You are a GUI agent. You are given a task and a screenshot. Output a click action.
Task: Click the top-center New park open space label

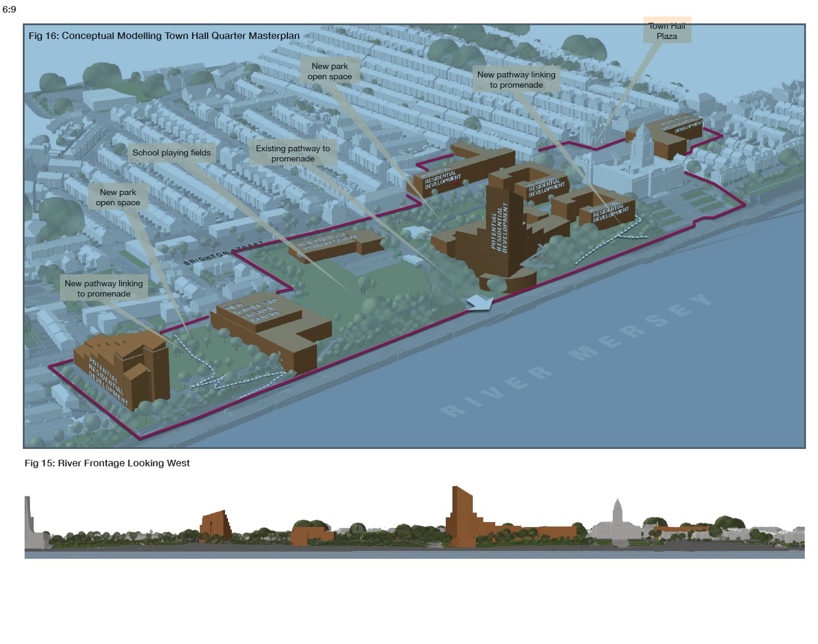tap(329, 71)
